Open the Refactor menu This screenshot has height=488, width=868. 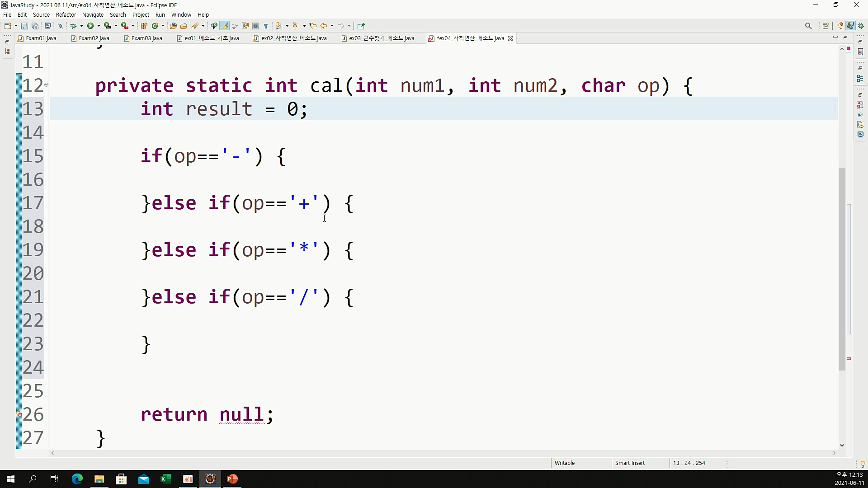(66, 14)
